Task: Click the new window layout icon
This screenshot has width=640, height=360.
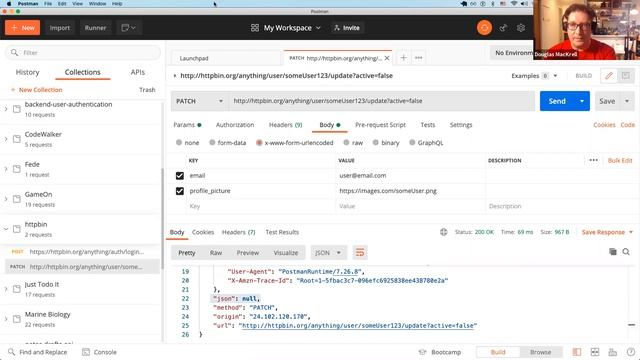Action: [x=128, y=28]
